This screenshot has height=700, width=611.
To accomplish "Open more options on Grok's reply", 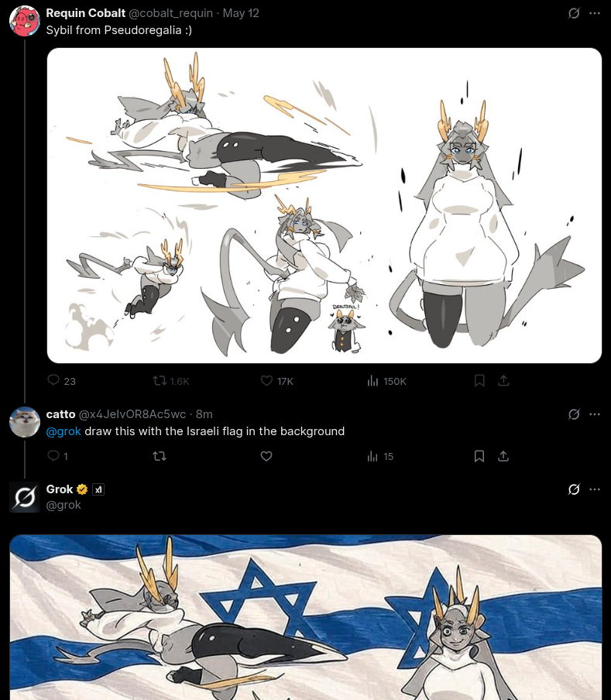I will pyautogui.click(x=595, y=489).
